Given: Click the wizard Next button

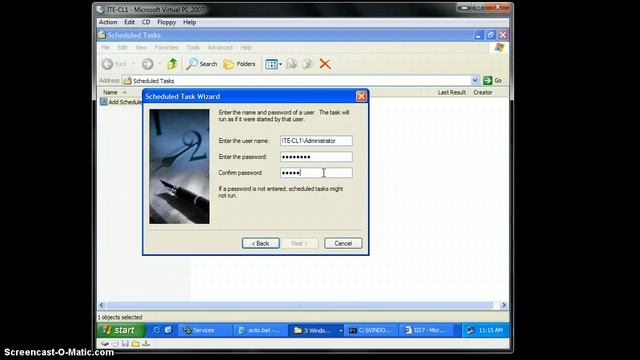Looking at the screenshot, I should click(x=299, y=243).
